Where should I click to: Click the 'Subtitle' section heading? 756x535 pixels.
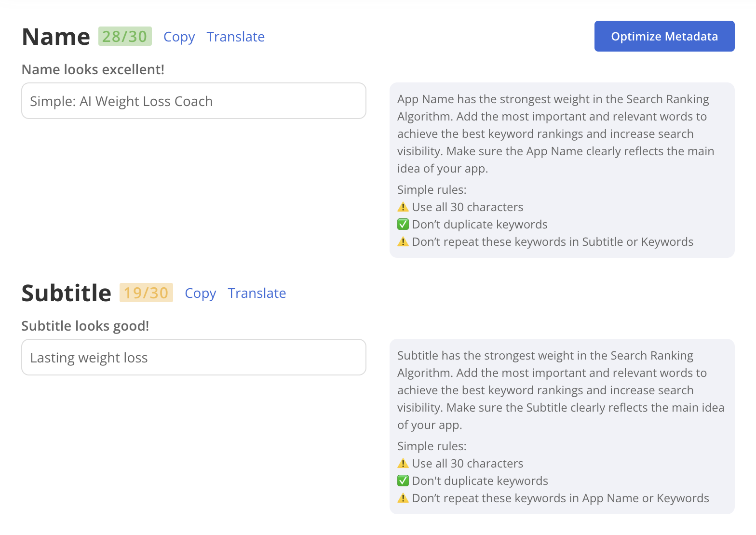pyautogui.click(x=67, y=294)
